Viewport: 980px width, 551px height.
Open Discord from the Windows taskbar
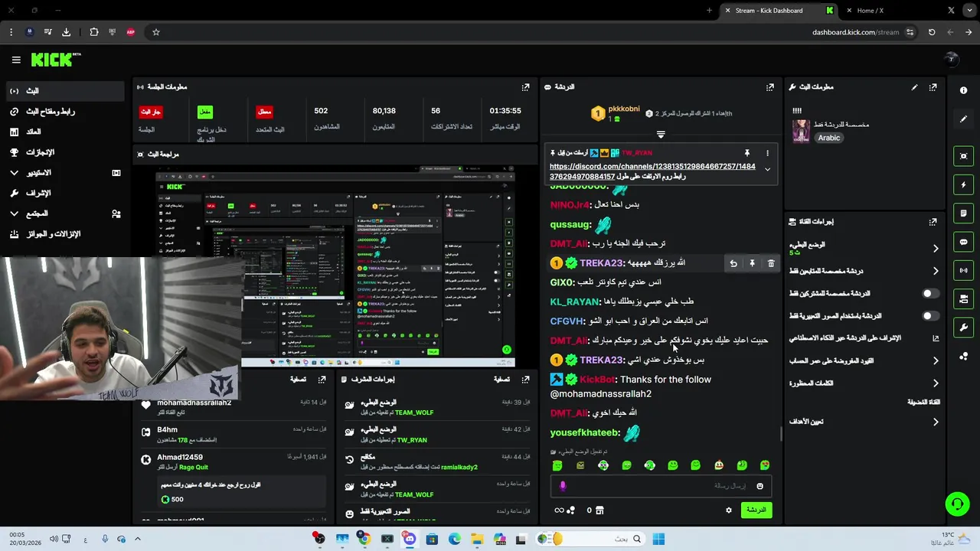tap(410, 539)
